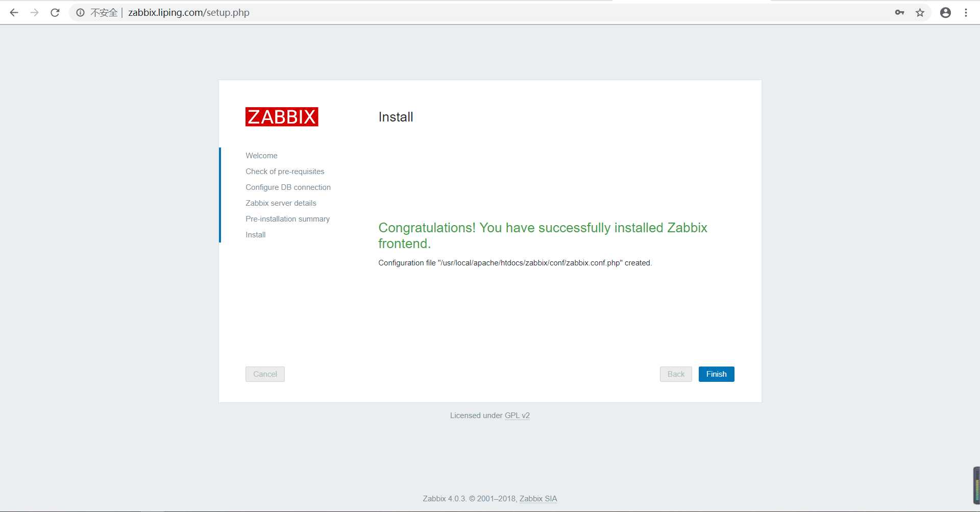The image size is (980, 512).
Task: Click the network meter widget at right edge
Action: point(976,485)
